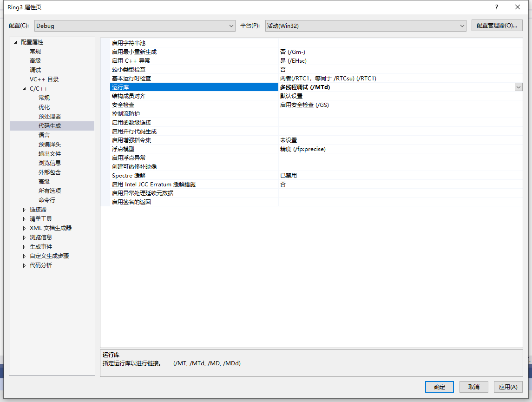Click the 确定 button
532x402 pixels.
point(440,387)
